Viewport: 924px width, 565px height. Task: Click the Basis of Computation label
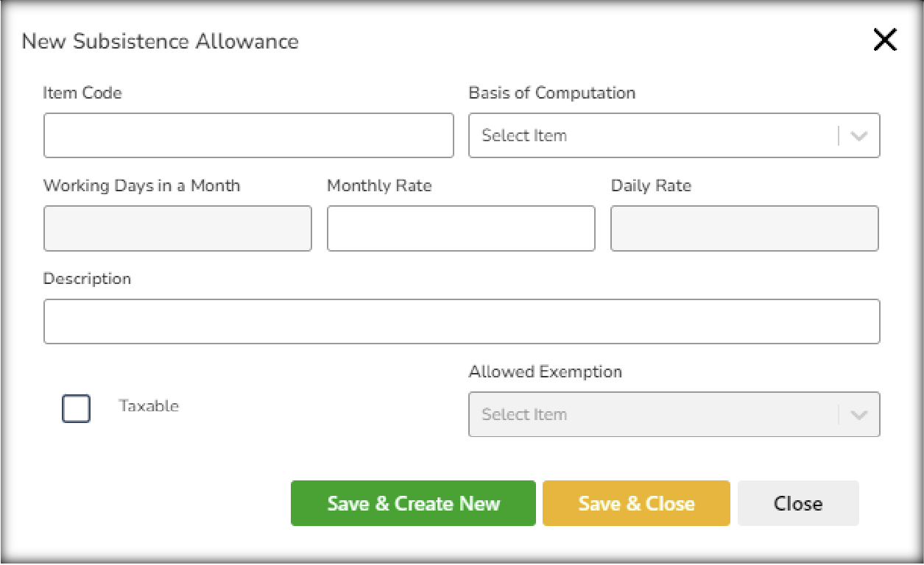click(551, 93)
